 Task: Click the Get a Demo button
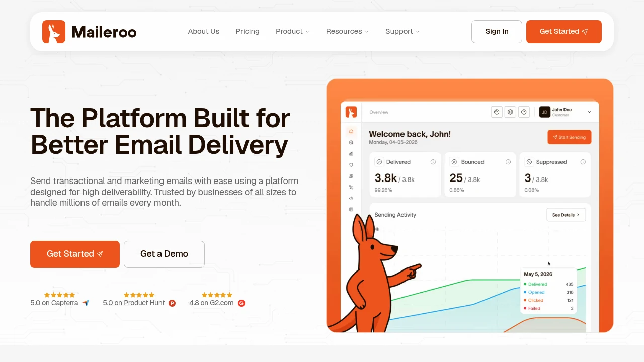164,254
